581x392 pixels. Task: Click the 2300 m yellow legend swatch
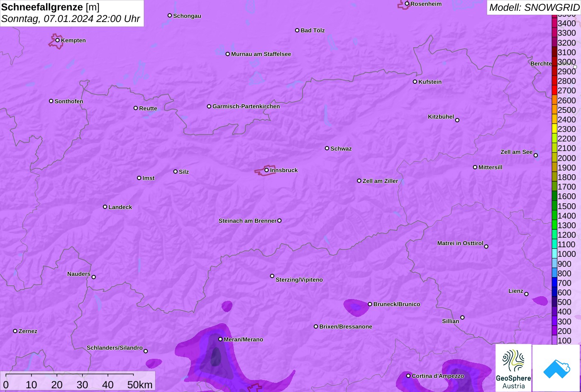tap(554, 129)
